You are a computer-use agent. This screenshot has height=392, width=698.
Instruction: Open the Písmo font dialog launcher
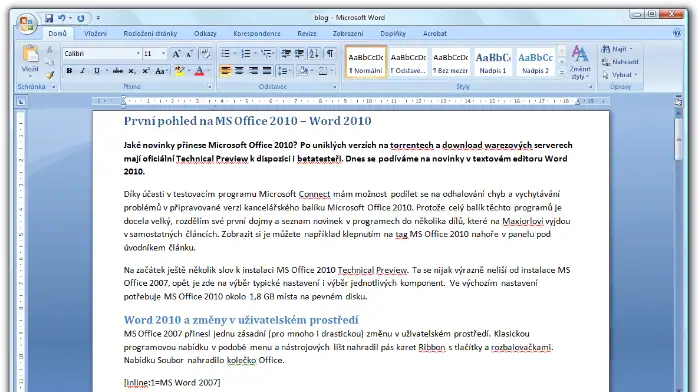(210, 87)
